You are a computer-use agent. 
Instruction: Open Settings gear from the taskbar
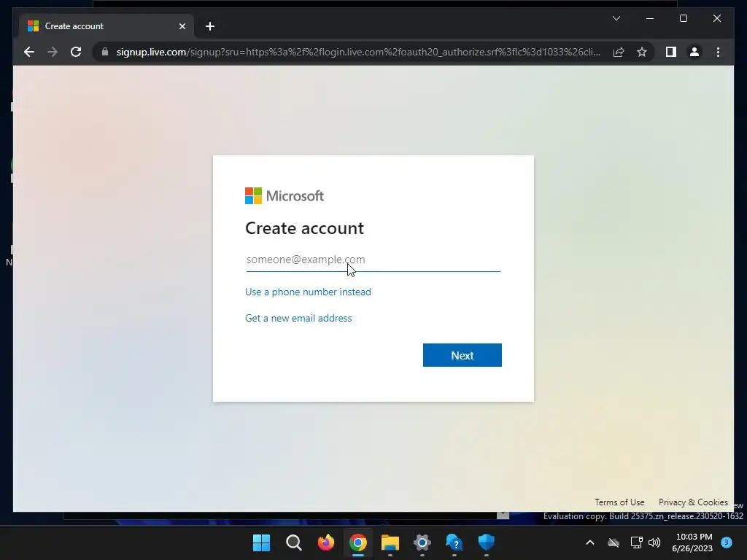click(422, 542)
